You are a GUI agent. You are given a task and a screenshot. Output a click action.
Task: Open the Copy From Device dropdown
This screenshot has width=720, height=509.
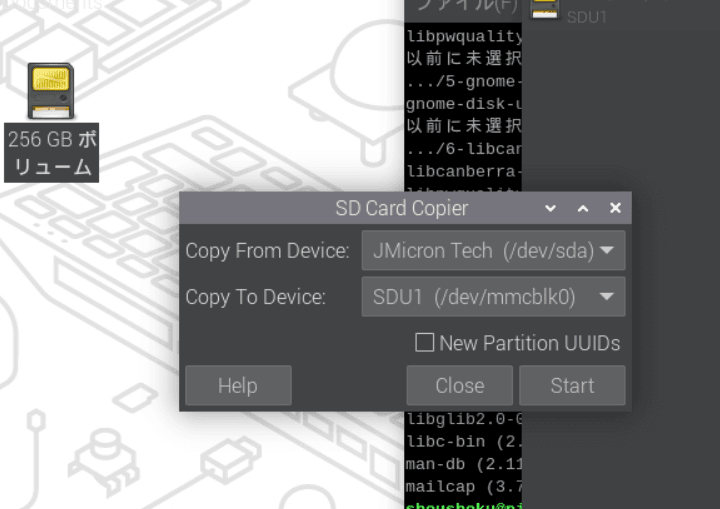point(492,250)
